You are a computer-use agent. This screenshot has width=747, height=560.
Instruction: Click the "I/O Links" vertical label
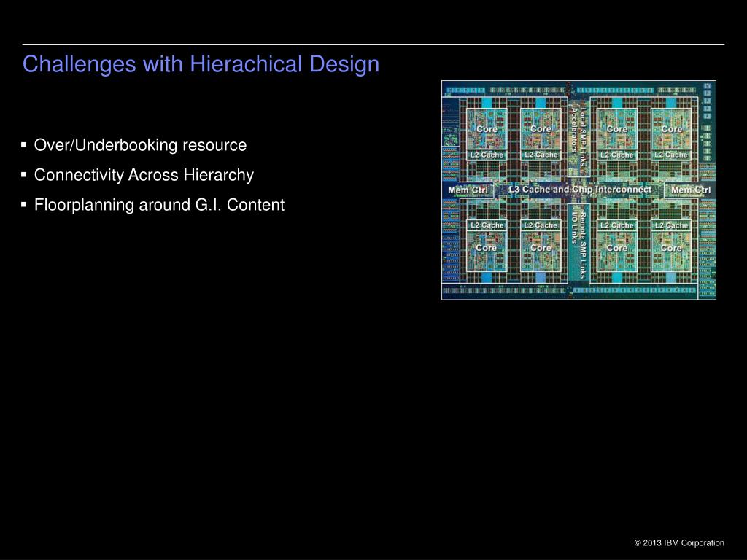[x=575, y=227]
